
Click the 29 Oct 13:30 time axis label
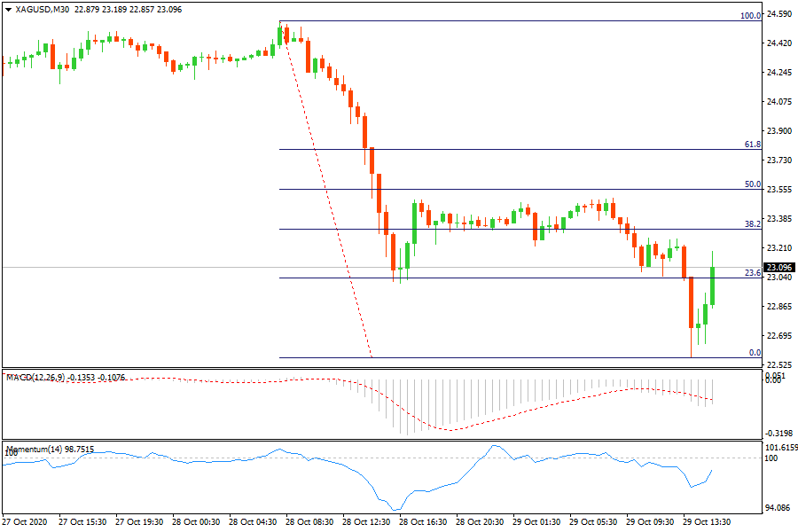click(706, 522)
